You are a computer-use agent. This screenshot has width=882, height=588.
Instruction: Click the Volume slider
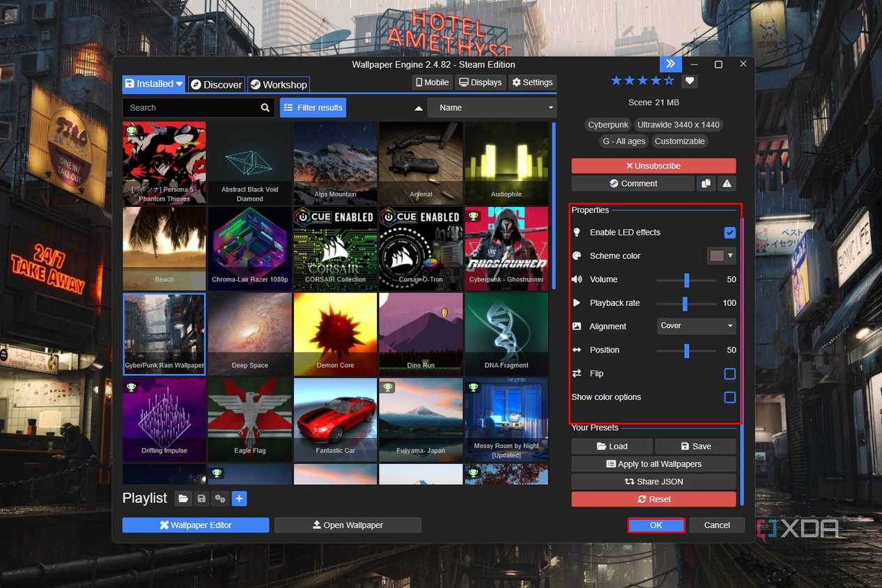(686, 279)
